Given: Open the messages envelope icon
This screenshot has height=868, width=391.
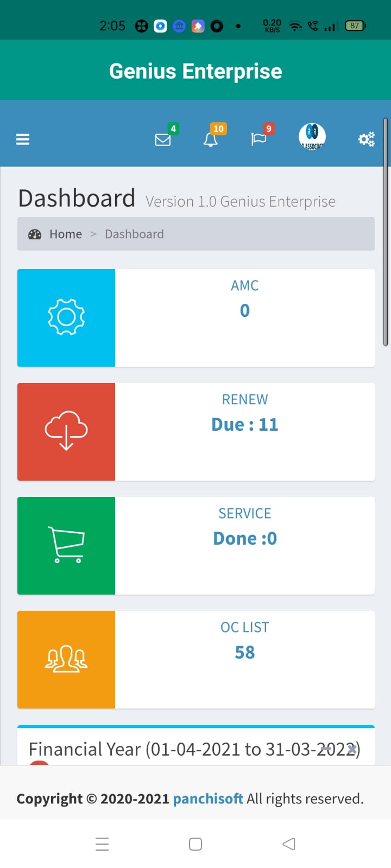Looking at the screenshot, I should click(x=163, y=139).
